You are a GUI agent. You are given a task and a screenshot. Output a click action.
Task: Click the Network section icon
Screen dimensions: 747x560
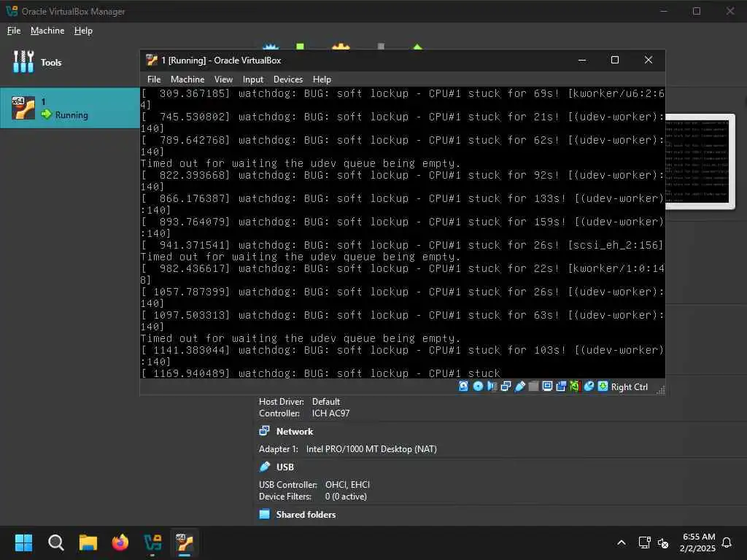[264, 431]
